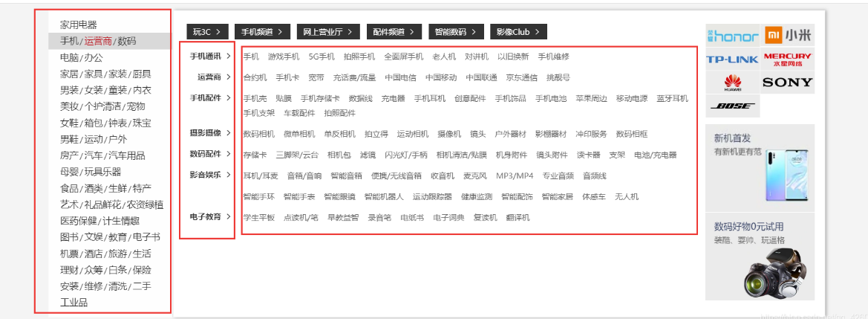This screenshot has height=319, width=868.
Task: Open the 冲印服务 link
Action: pos(591,135)
